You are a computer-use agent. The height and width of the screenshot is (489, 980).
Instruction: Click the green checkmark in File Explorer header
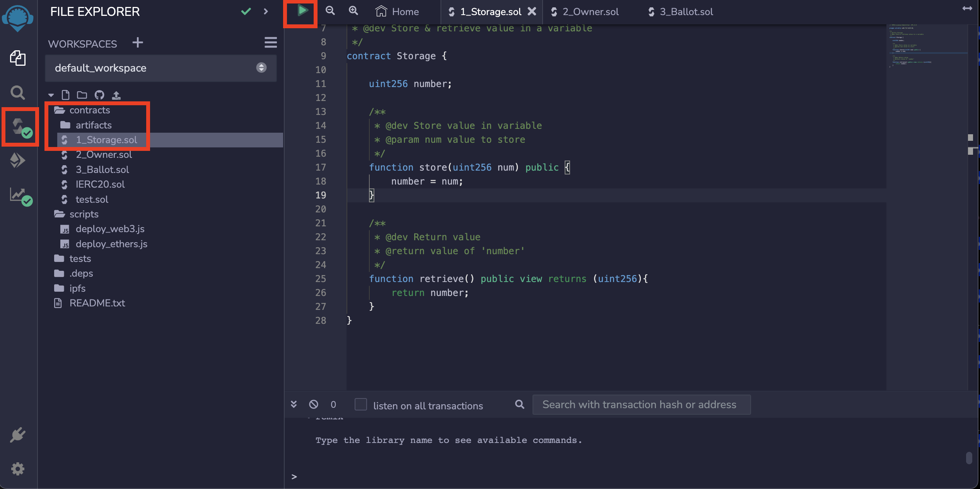(x=246, y=12)
